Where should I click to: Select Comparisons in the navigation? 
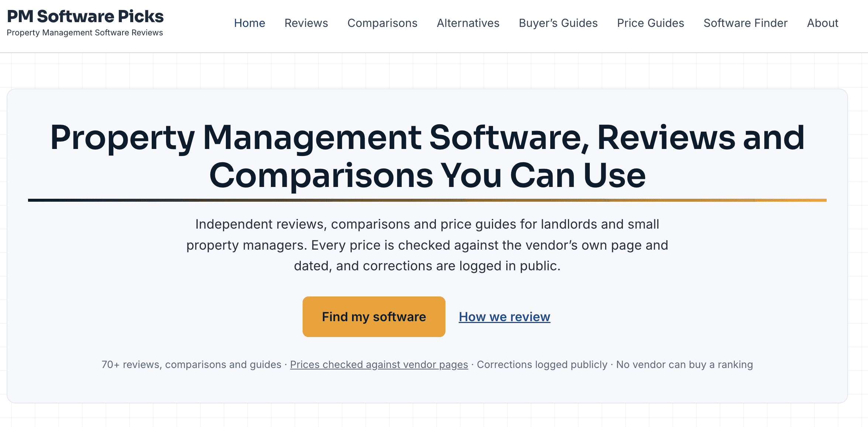[382, 23]
